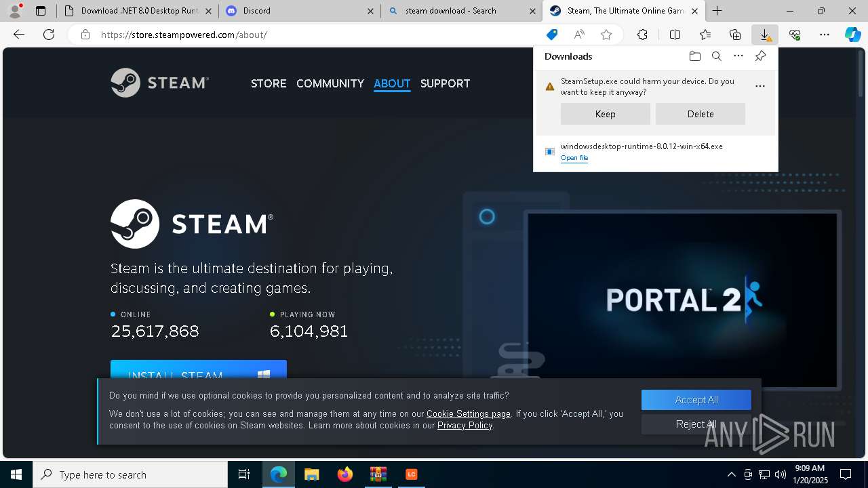Viewport: 868px width, 488px height.
Task: Activate Read aloud icon in address bar
Action: [x=579, y=35]
